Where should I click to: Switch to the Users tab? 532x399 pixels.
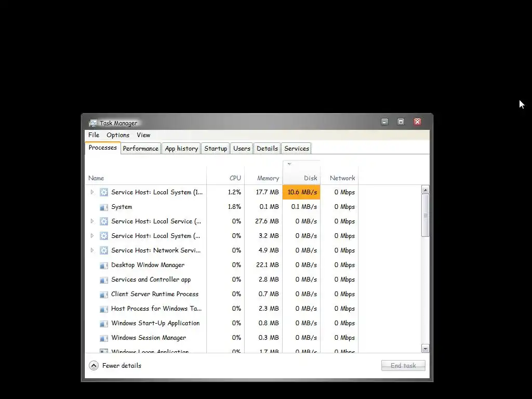tap(242, 149)
